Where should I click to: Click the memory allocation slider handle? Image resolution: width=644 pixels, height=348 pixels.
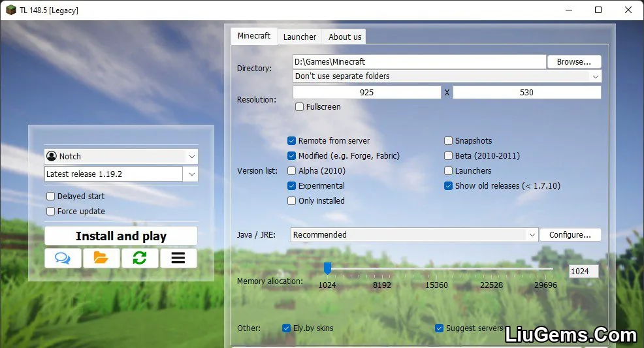point(327,268)
